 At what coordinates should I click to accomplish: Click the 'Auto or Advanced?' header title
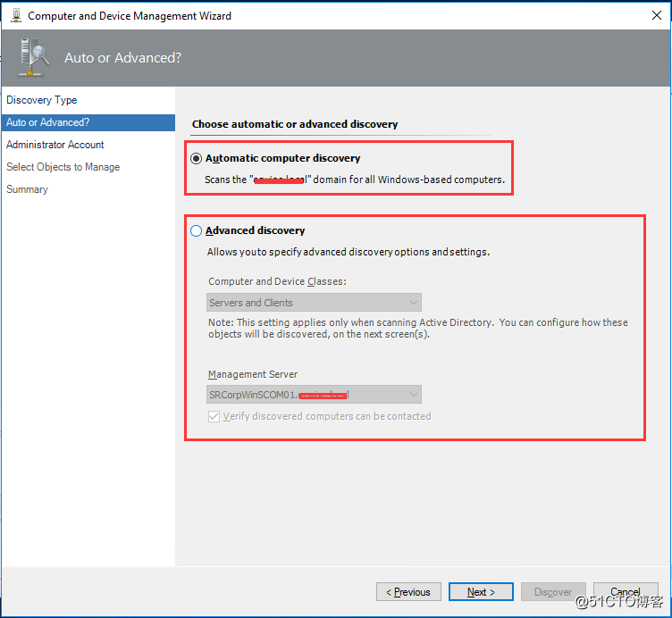click(123, 58)
